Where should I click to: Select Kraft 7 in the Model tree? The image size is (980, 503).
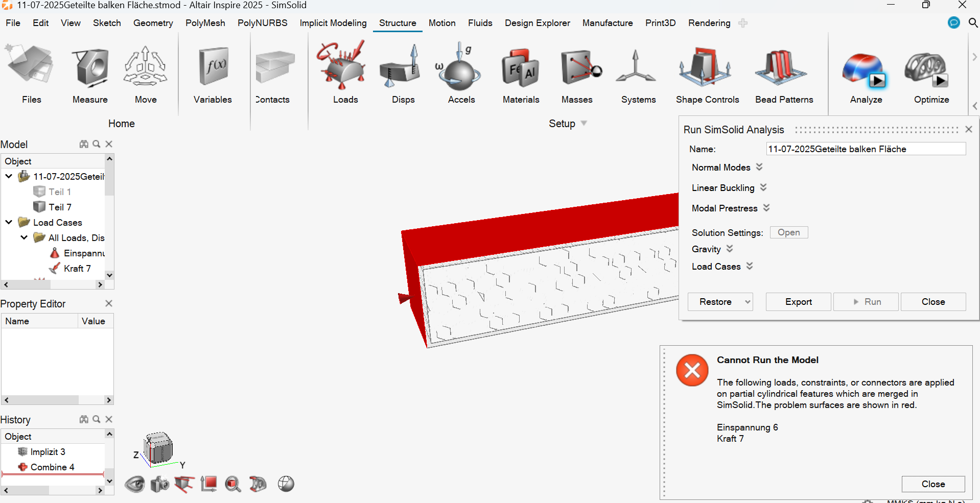(x=77, y=268)
